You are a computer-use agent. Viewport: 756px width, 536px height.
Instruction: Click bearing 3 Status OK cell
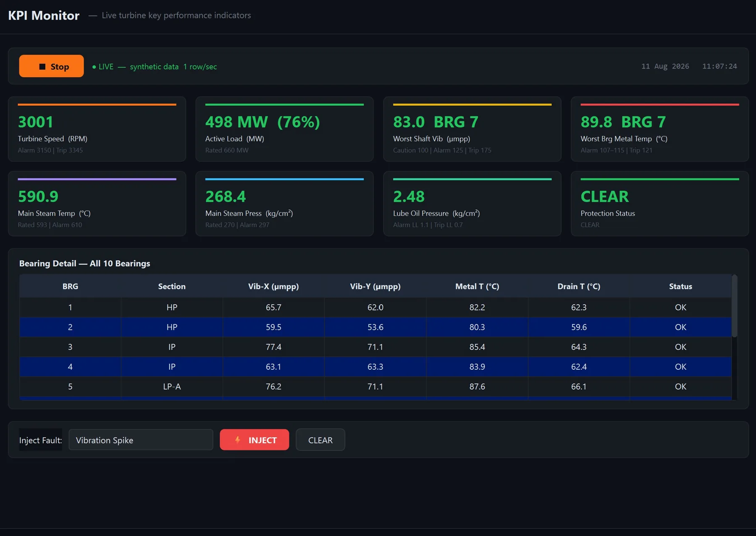tap(680, 347)
